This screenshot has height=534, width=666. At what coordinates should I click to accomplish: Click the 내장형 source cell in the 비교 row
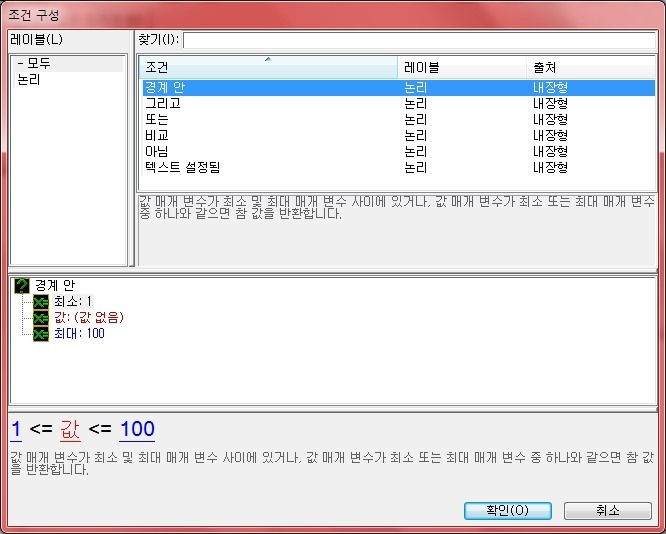pos(550,136)
